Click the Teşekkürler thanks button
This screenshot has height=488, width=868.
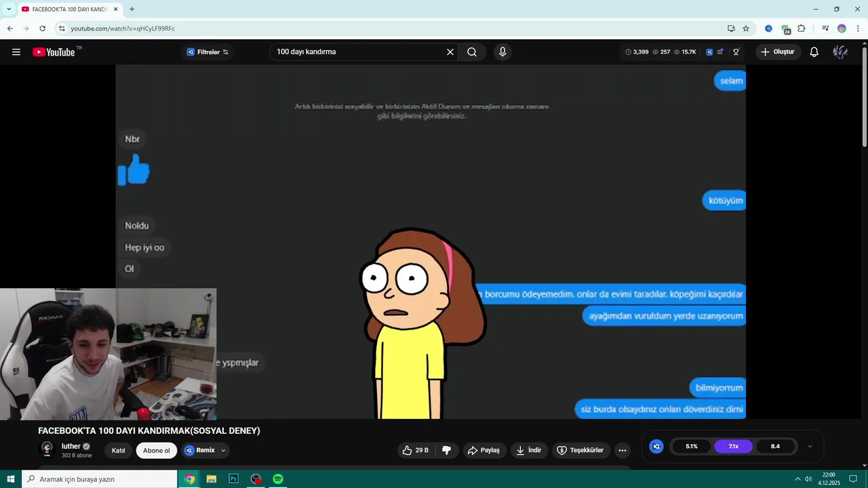tap(580, 450)
